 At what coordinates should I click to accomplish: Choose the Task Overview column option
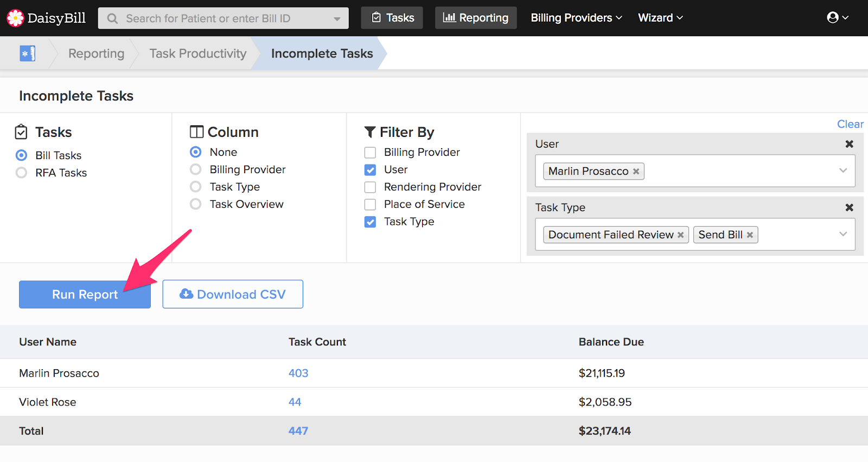click(x=196, y=204)
